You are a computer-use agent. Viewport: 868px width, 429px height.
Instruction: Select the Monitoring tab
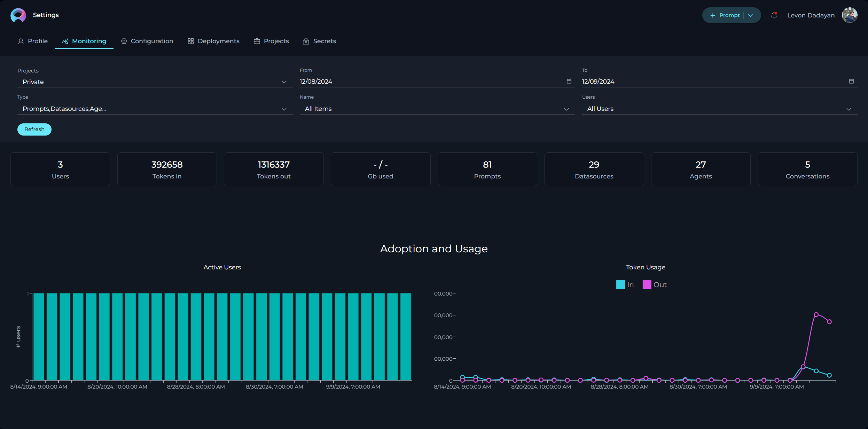(x=84, y=41)
